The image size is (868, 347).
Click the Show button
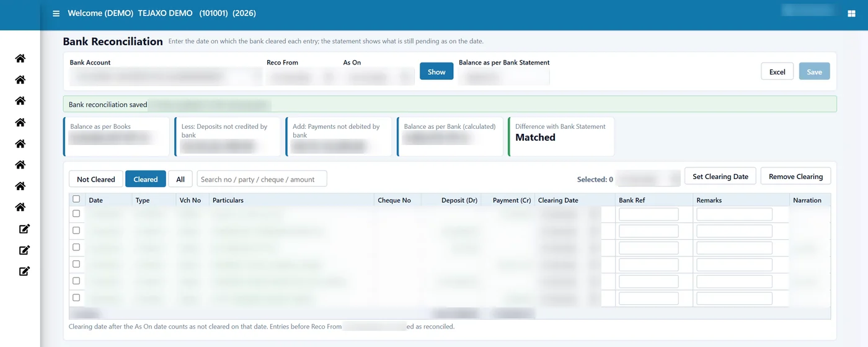click(436, 71)
